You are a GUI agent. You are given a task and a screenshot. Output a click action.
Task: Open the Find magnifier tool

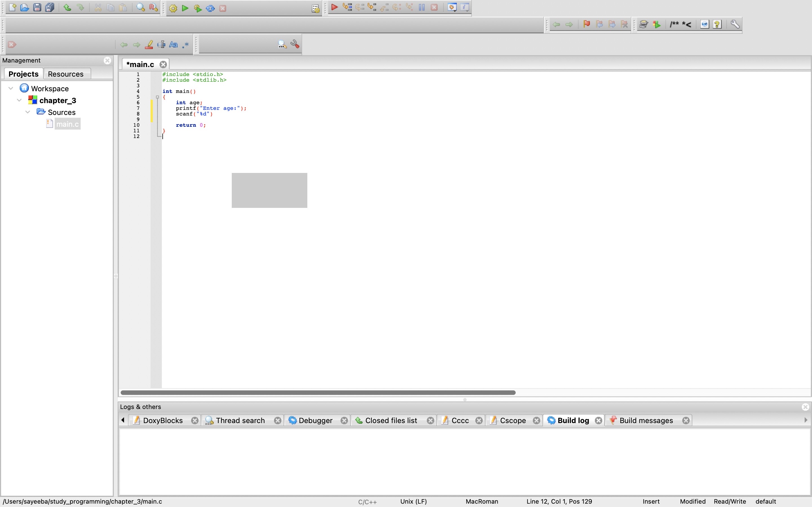tap(141, 7)
